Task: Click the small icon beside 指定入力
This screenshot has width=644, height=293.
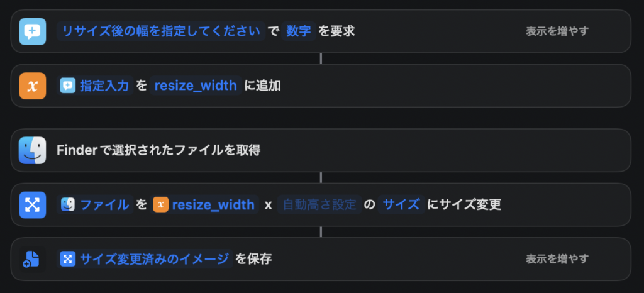Action: (67, 86)
